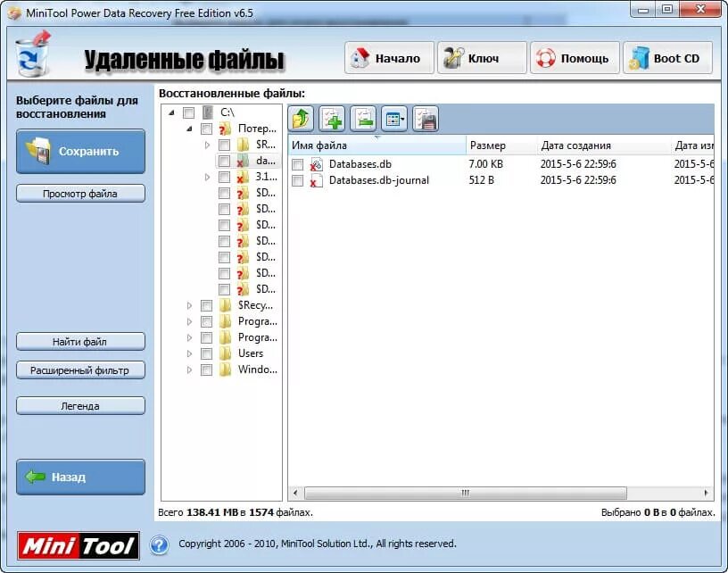Click the Найти файл button
Screen dimensions: 728x573
pyautogui.click(x=81, y=342)
